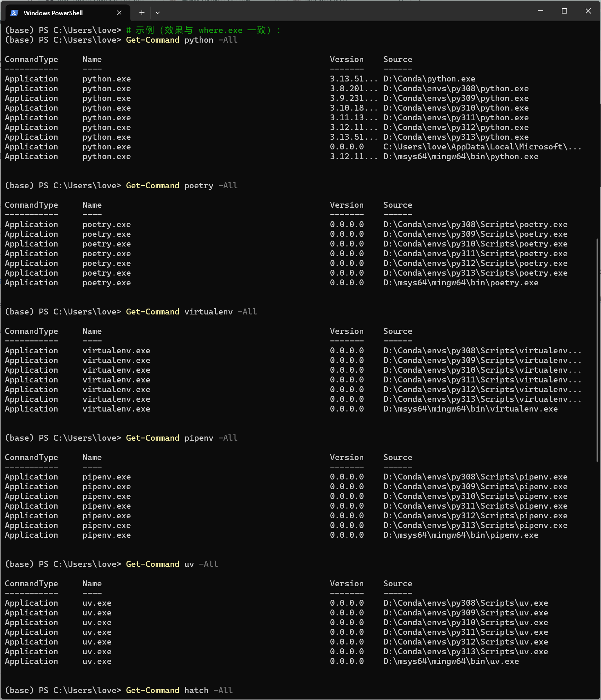Image resolution: width=601 pixels, height=700 pixels.
Task: Click the Get-Command hatch -All command at the bottom
Action: point(178,690)
